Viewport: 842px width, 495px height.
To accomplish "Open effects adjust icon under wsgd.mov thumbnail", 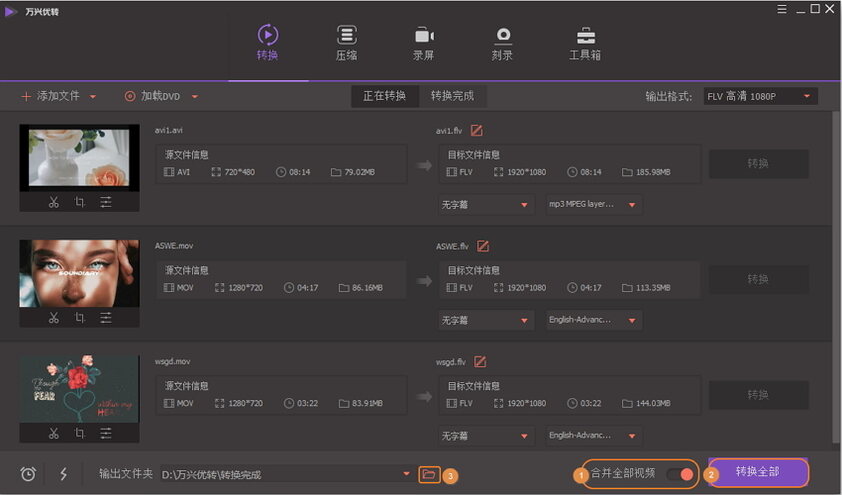I will tap(106, 433).
